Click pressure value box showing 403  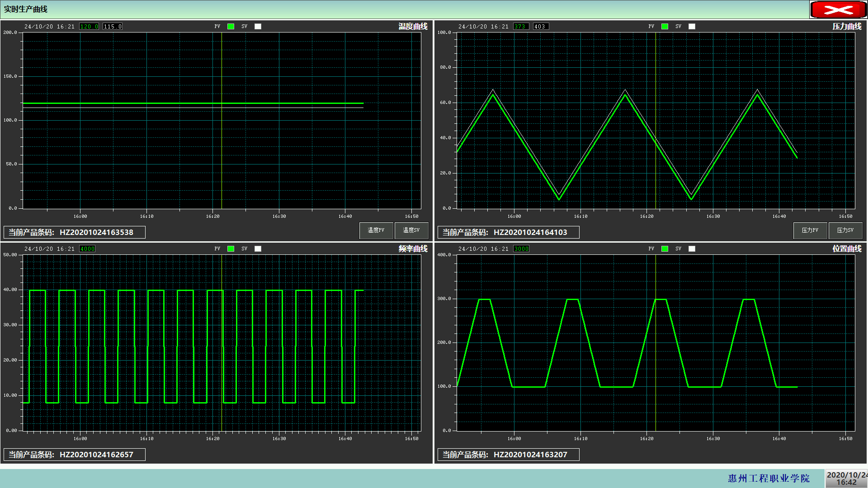[541, 27]
